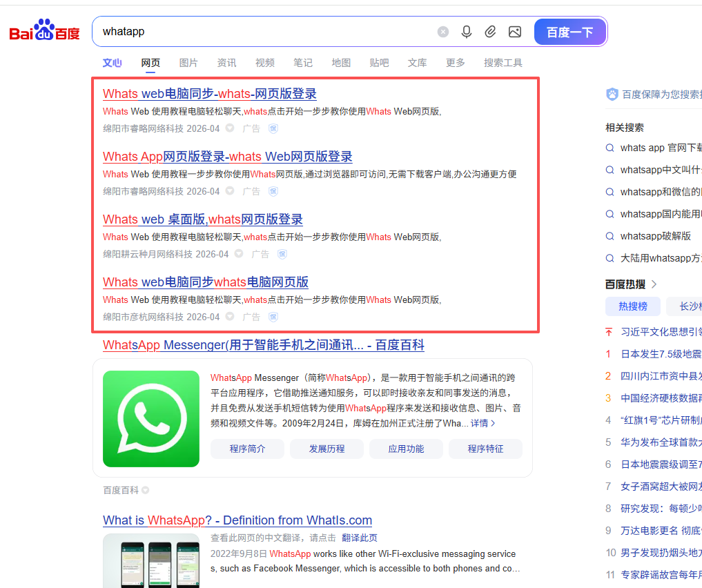Open the dropdown arrow next to 百度百科 source
The height and width of the screenshot is (588, 702).
pyautogui.click(x=145, y=491)
